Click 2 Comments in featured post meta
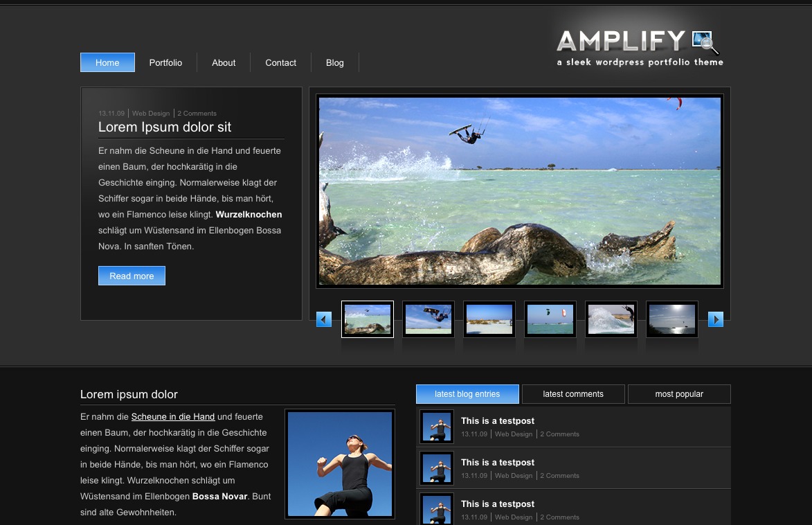The width and height of the screenshot is (812, 525). 197,114
